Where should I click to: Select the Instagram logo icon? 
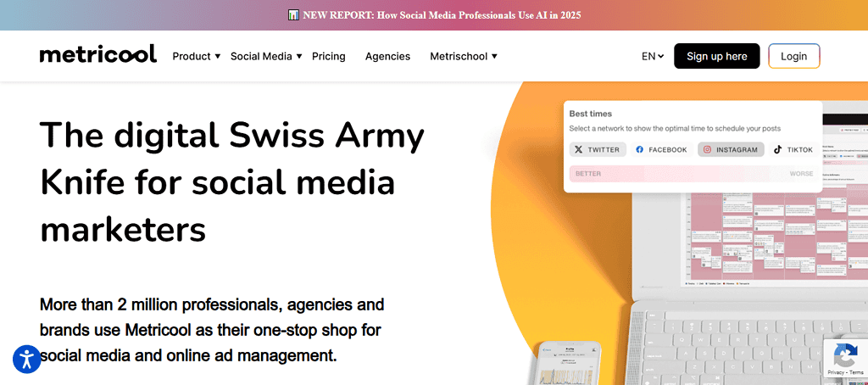707,149
